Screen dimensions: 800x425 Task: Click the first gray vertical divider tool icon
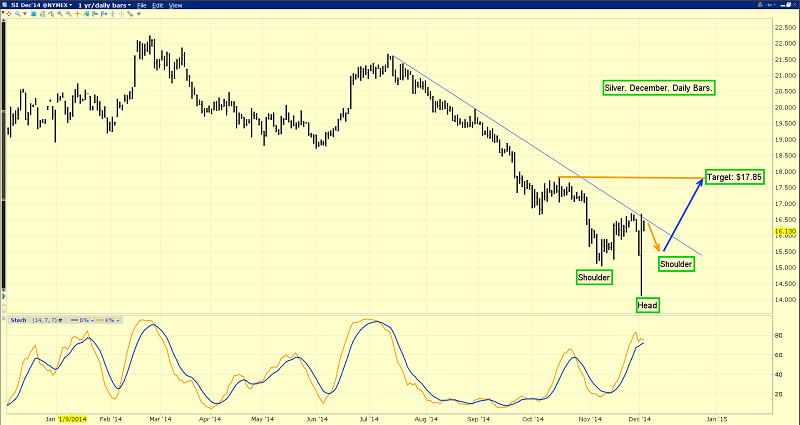[112, 14]
